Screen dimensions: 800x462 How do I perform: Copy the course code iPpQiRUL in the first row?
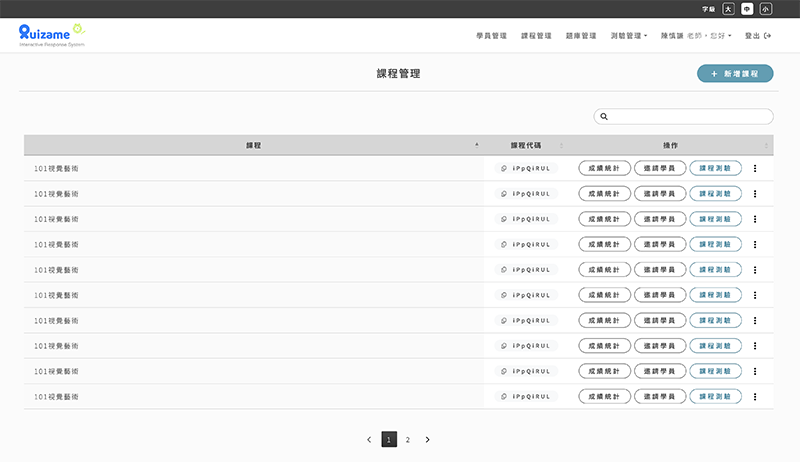(505, 168)
